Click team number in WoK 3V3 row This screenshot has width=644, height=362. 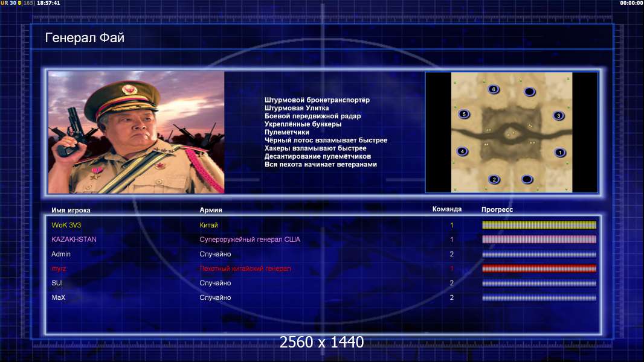[x=452, y=225]
